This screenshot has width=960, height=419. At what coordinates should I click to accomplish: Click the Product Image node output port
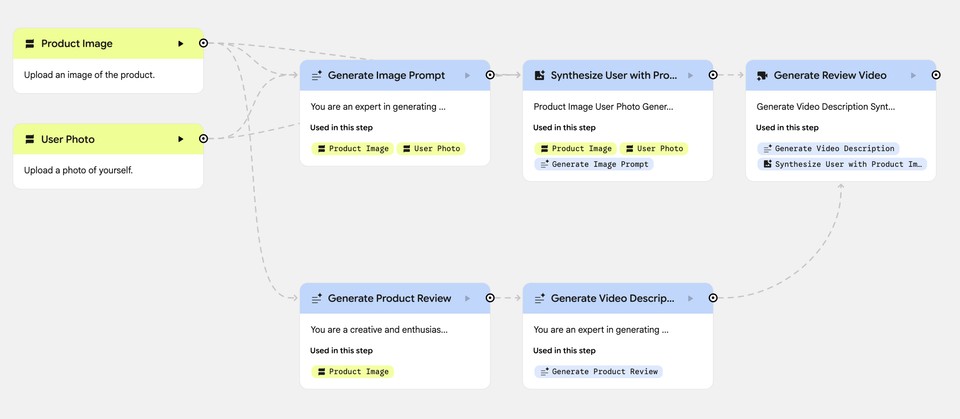click(204, 43)
